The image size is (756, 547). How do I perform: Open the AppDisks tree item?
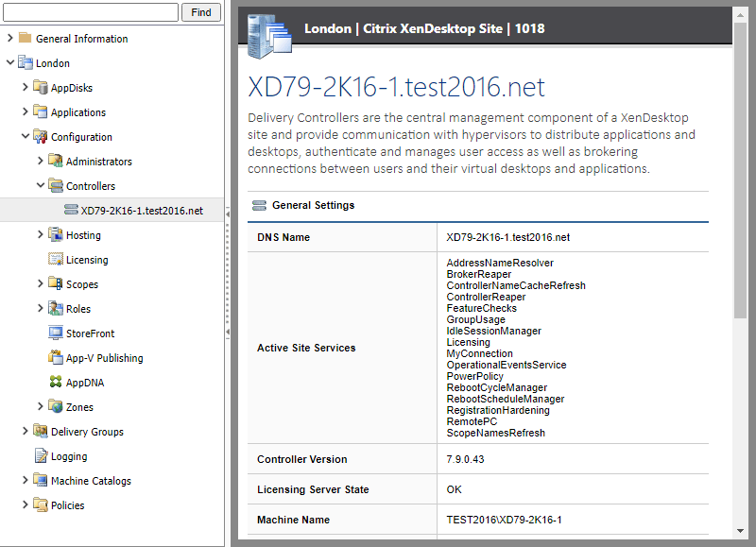pos(72,88)
